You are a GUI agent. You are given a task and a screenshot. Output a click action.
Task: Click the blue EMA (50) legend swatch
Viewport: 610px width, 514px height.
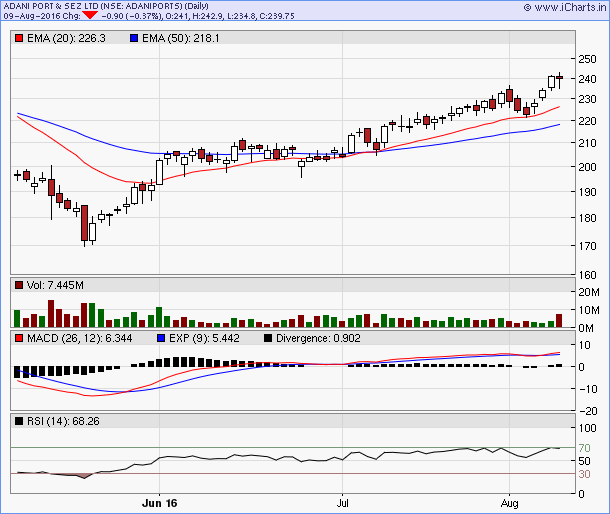click(134, 38)
